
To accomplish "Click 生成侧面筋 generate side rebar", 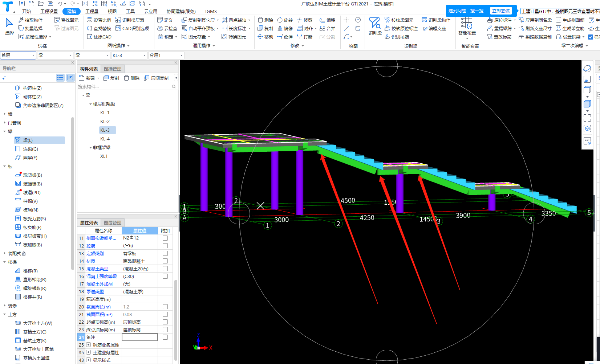I will tap(570, 20).
